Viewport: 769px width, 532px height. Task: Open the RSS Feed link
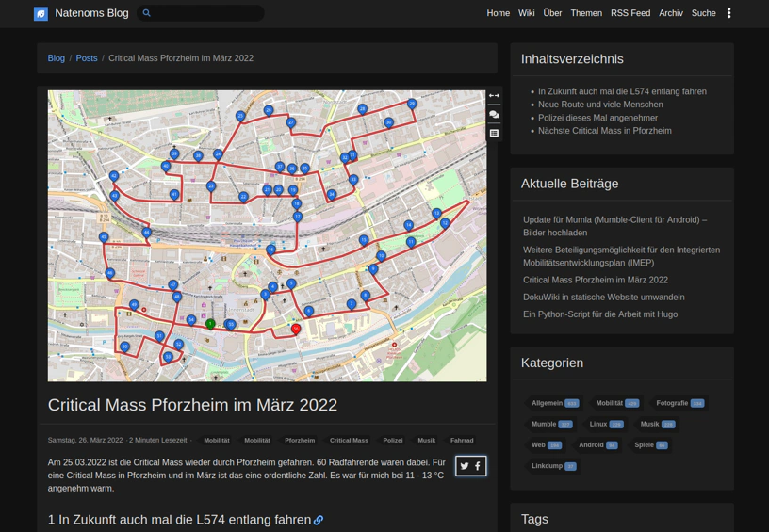(630, 13)
